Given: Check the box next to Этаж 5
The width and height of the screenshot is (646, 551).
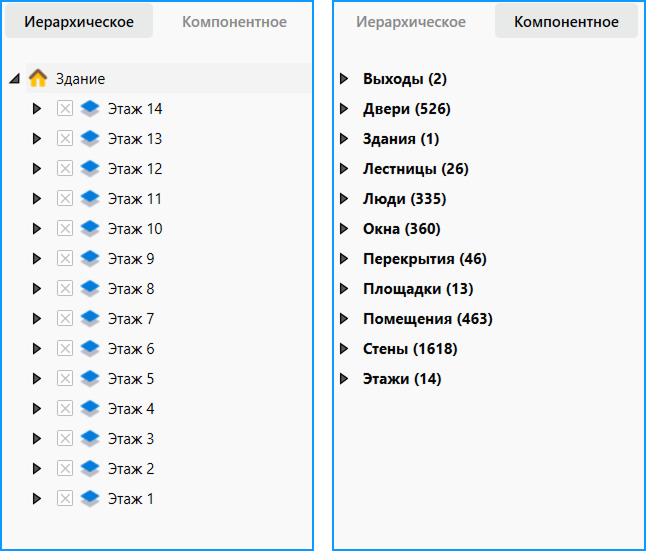Looking at the screenshot, I should (x=65, y=378).
